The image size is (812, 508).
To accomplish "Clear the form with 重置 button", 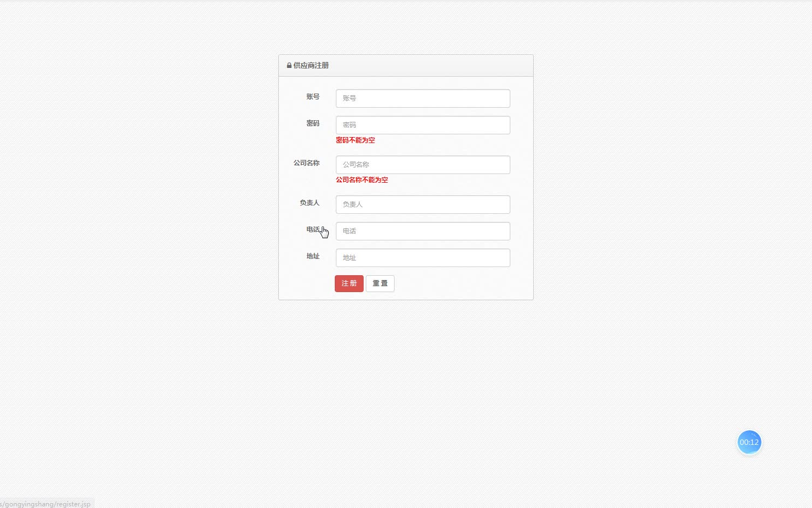I will coord(380,283).
